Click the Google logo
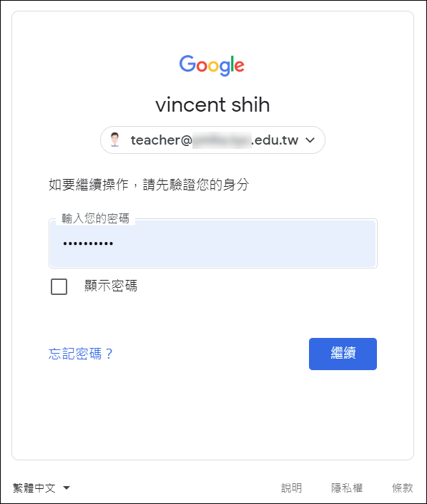427x504 pixels. point(212,65)
